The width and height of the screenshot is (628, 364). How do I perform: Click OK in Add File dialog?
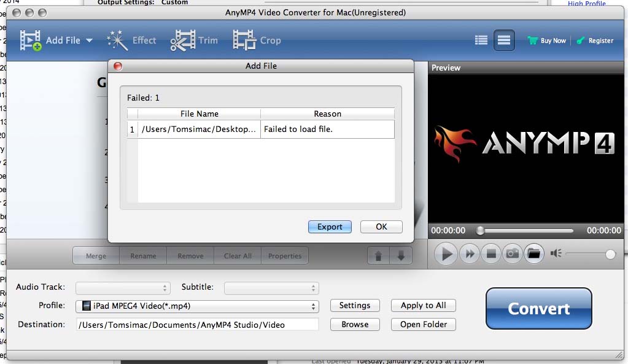coord(381,227)
